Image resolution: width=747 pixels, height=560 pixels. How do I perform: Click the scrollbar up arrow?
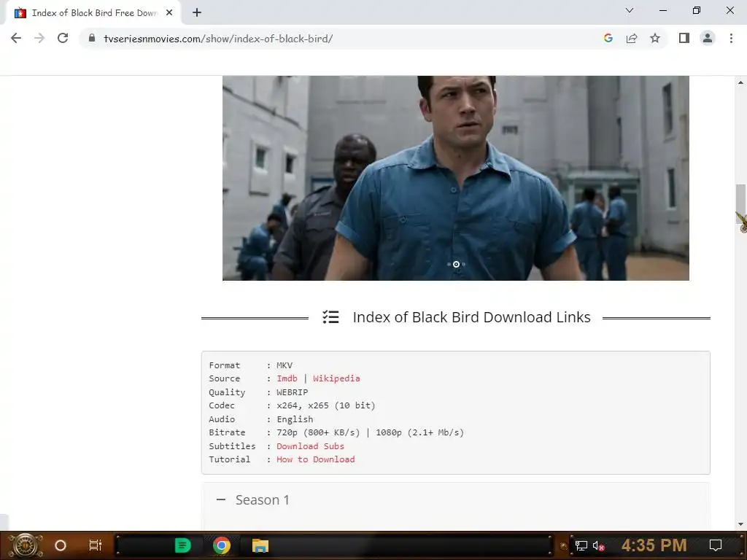(x=740, y=82)
